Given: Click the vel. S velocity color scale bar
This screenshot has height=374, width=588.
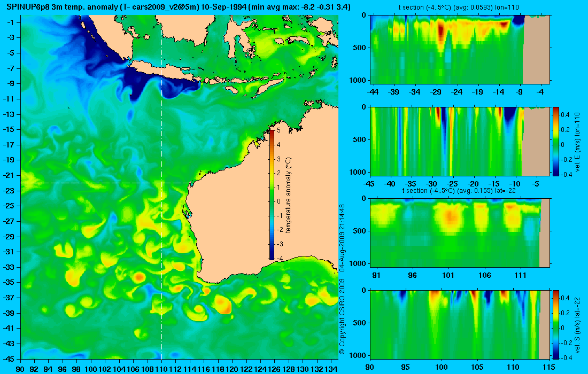Looking at the screenshot, I should click(x=556, y=324).
